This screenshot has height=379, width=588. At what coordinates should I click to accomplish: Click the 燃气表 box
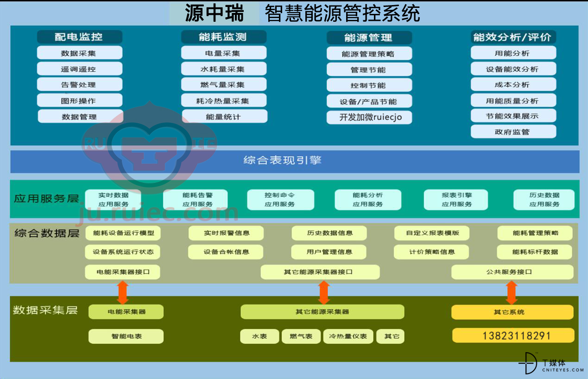coord(301,336)
